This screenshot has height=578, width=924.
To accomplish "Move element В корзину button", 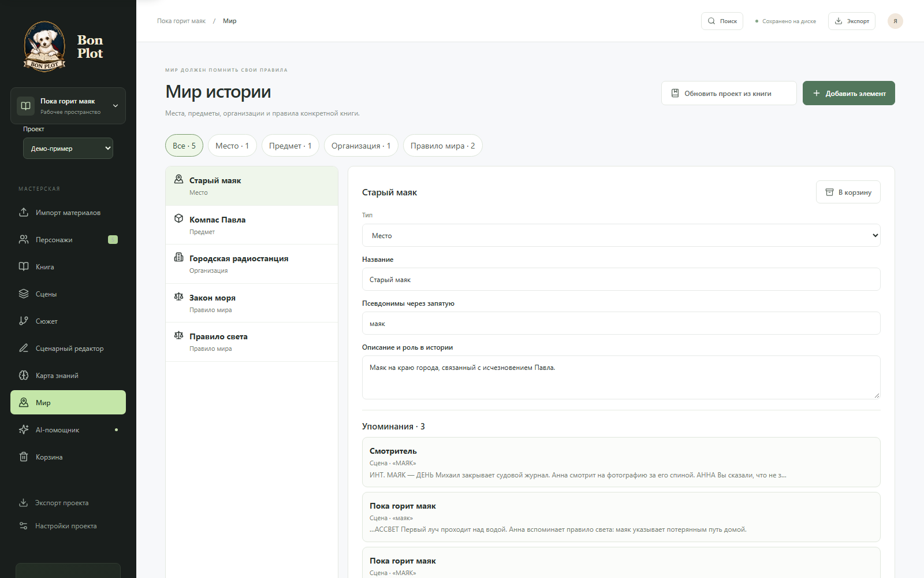I will coord(848,192).
